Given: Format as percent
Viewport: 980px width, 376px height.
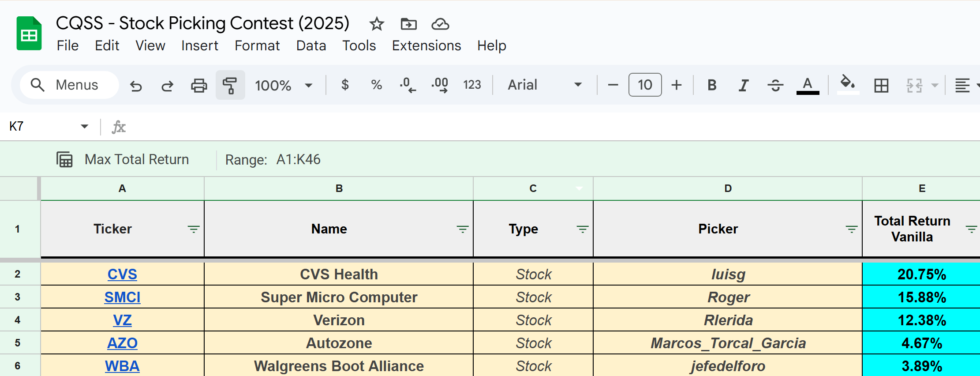Looking at the screenshot, I should tap(376, 84).
